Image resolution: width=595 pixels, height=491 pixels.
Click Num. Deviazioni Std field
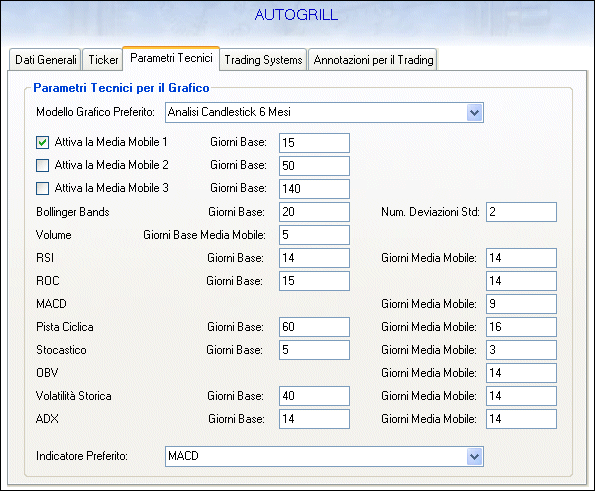point(521,212)
